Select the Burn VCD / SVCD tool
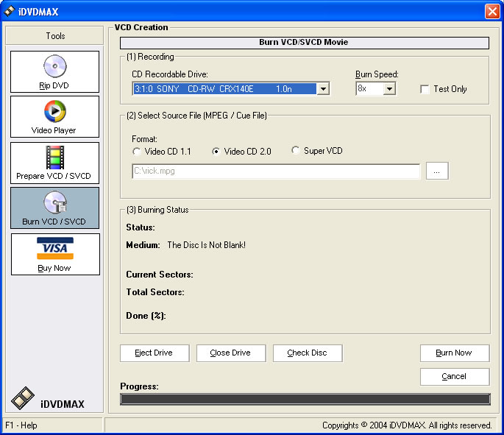 [x=54, y=208]
